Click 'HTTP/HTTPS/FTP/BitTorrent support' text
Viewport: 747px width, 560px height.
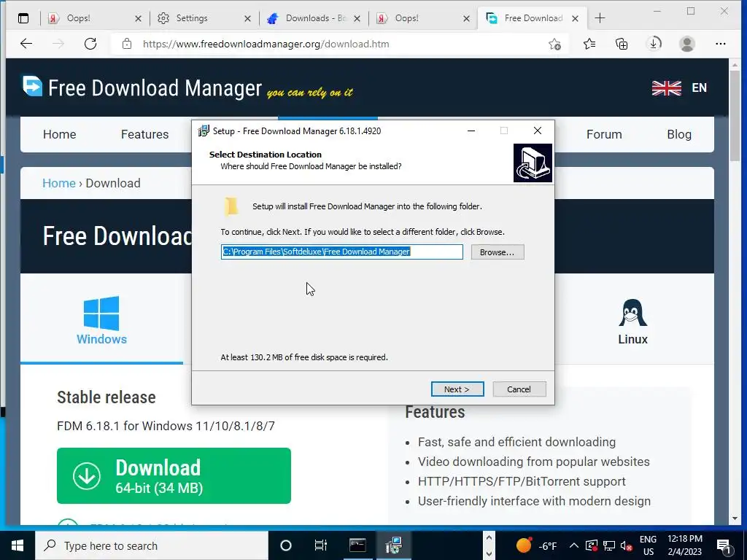point(522,481)
